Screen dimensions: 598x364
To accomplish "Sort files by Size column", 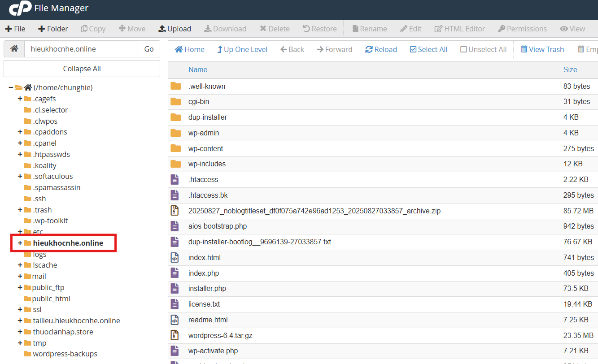I will [570, 69].
